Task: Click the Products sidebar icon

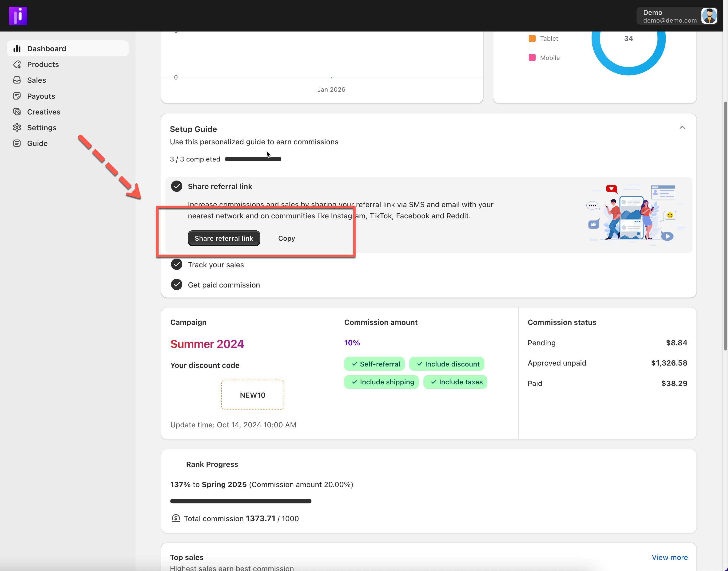Action: [17, 64]
